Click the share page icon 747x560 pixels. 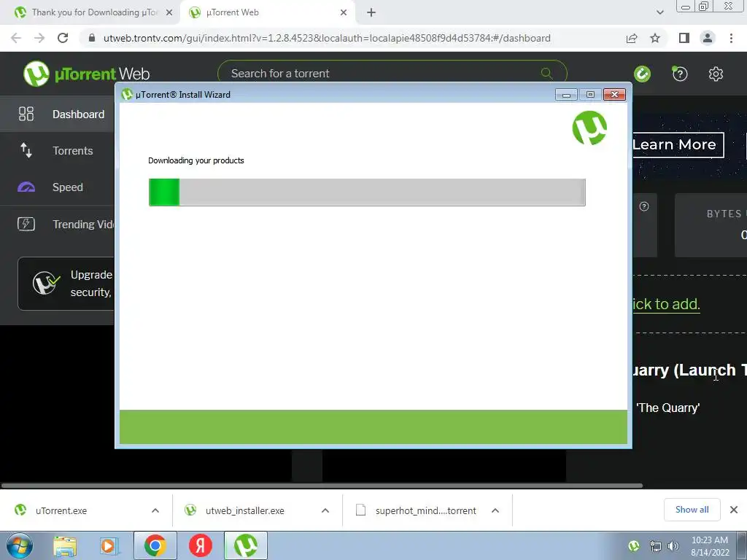coord(632,38)
